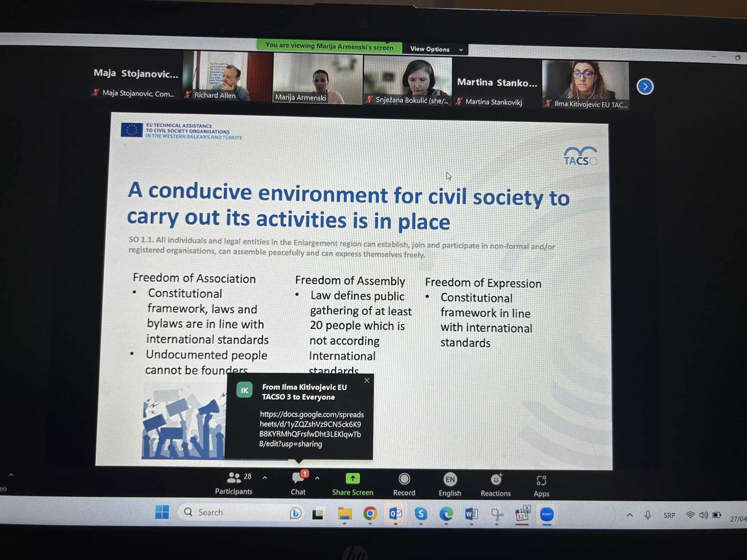Close the chat message popup
This screenshot has width=747, height=560.
[x=367, y=380]
